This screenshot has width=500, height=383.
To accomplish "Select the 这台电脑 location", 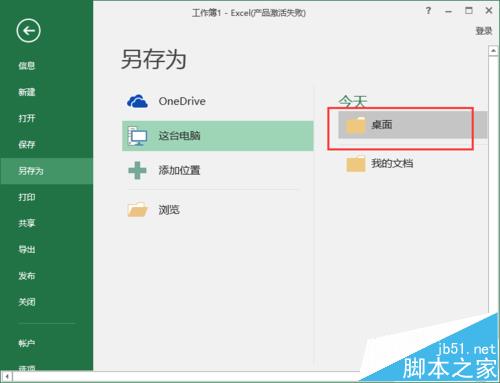I will pyautogui.click(x=218, y=136).
